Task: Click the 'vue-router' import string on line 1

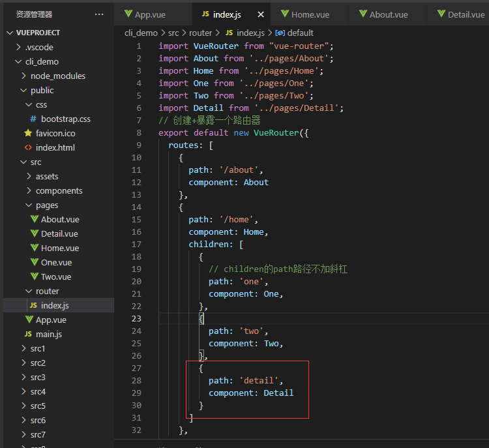Action: (299, 46)
